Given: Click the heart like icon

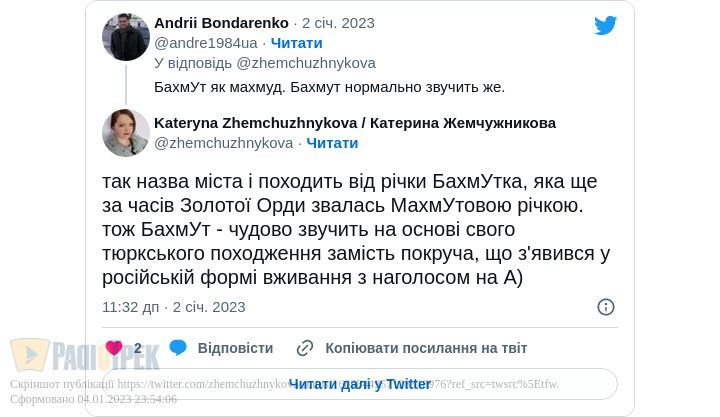Looking at the screenshot, I should 114,348.
